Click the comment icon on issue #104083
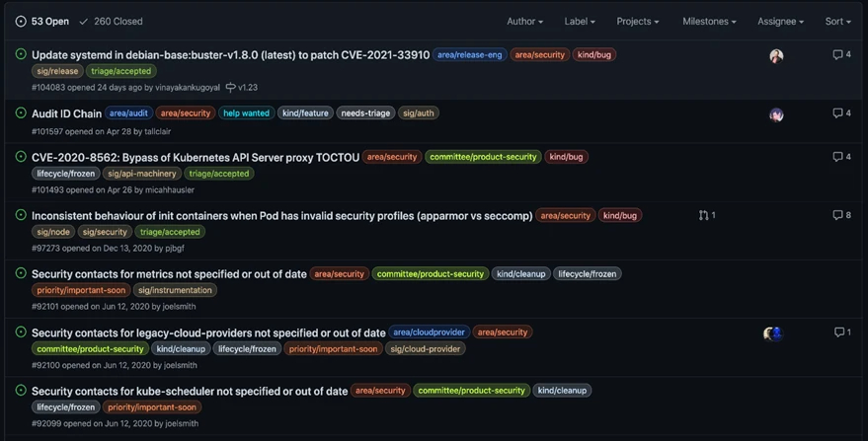This screenshot has height=441, width=868. pyautogui.click(x=836, y=55)
